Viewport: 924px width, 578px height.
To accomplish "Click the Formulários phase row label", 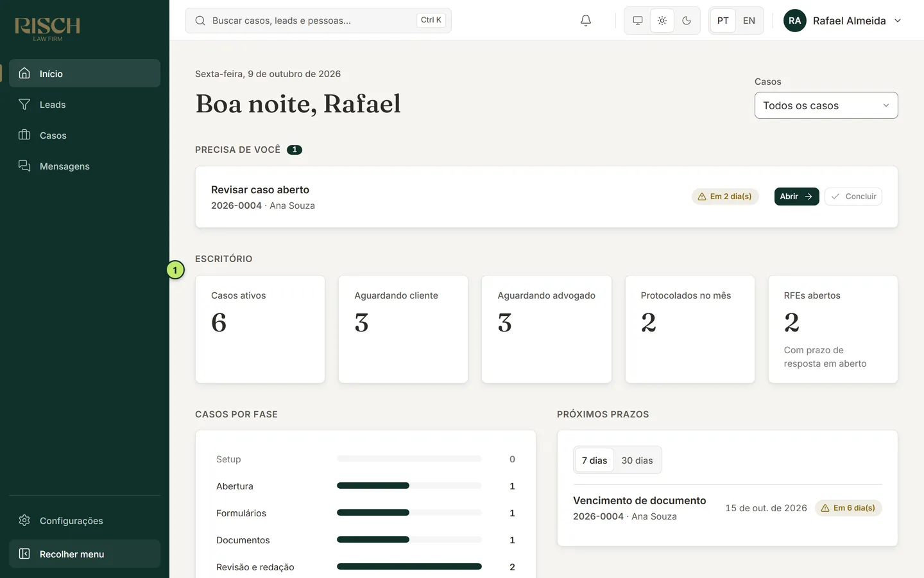I will (241, 513).
